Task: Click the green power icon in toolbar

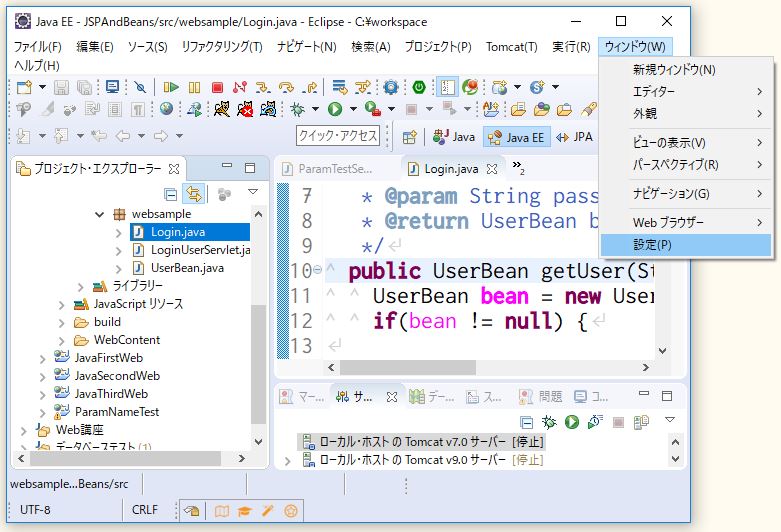Action: coord(419,88)
